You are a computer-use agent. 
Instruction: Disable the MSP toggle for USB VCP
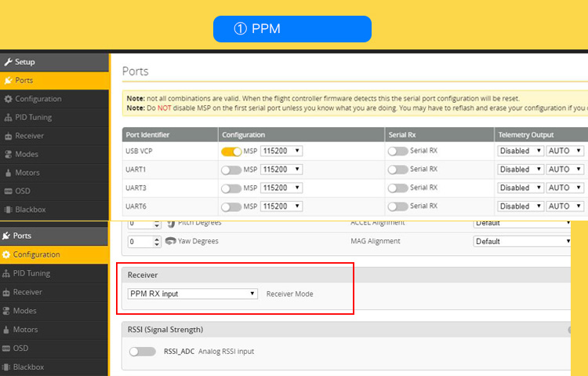231,151
